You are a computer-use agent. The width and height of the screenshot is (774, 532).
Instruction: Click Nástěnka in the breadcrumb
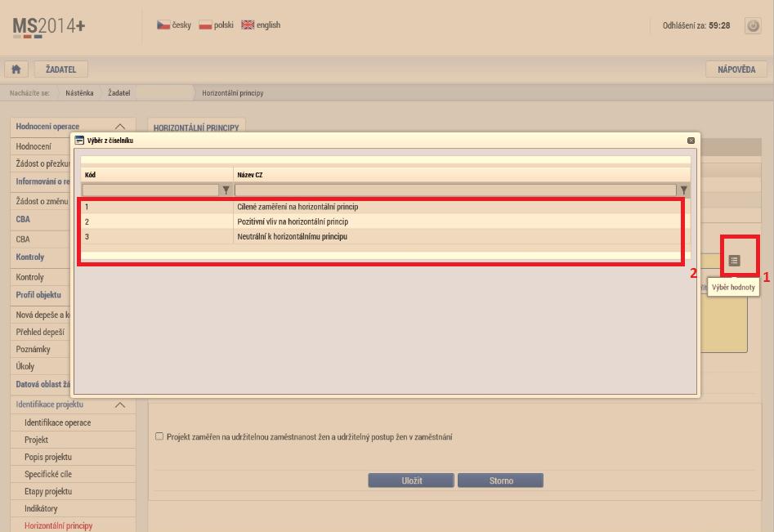[79, 93]
